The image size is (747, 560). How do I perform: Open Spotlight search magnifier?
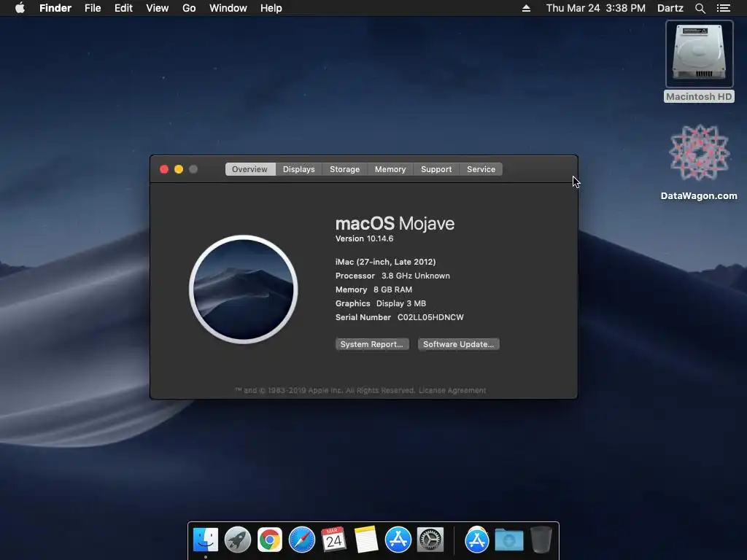700,8
